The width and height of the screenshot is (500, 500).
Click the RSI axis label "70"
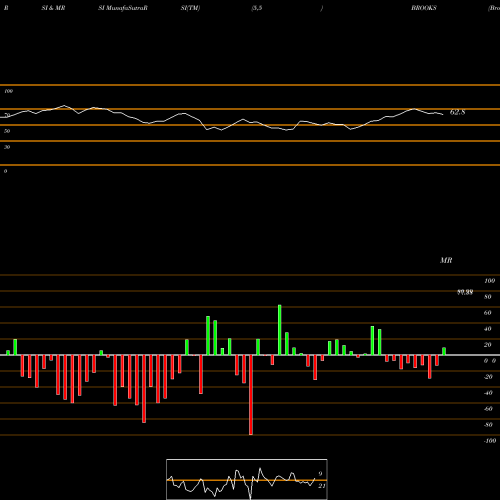7,115
